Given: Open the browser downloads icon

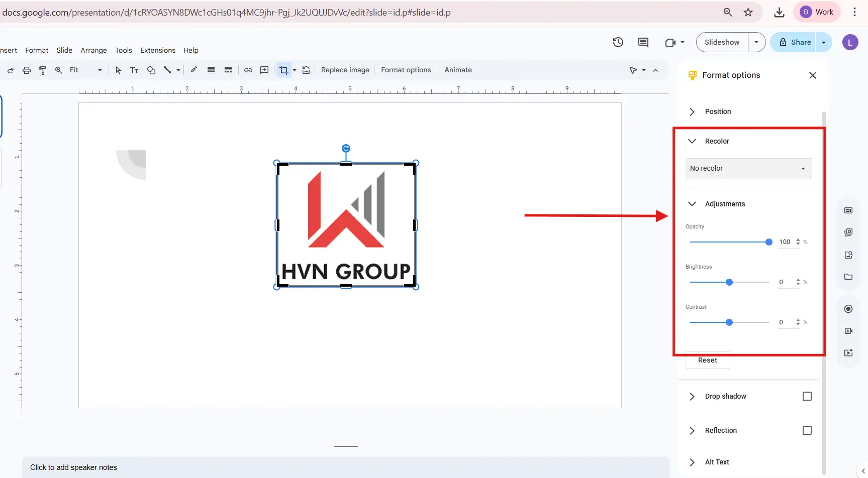Looking at the screenshot, I should (x=779, y=12).
